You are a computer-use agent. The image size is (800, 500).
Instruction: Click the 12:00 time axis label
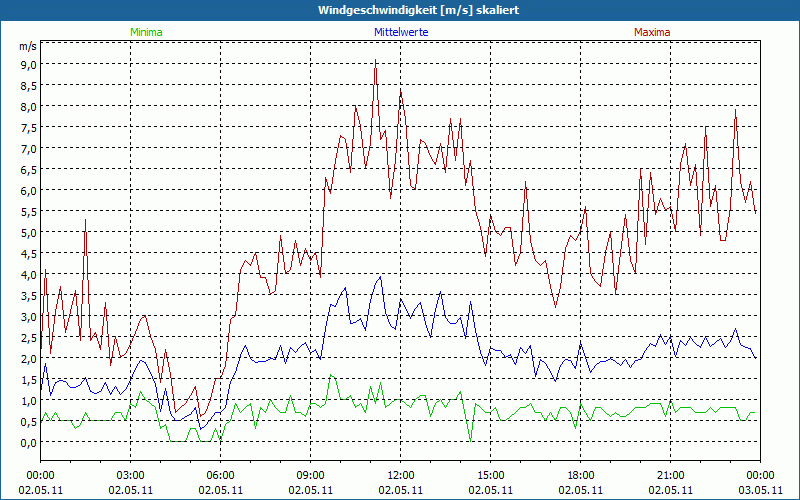pos(401,476)
